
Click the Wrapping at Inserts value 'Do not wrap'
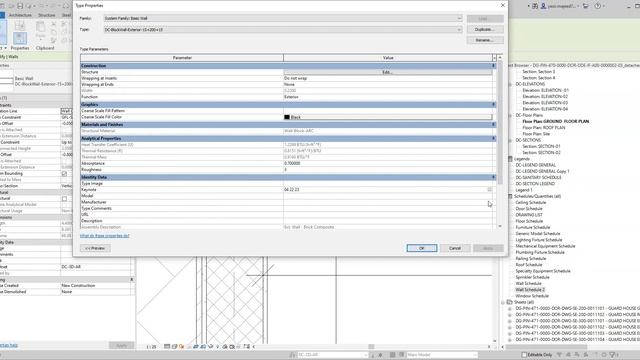tap(388, 78)
